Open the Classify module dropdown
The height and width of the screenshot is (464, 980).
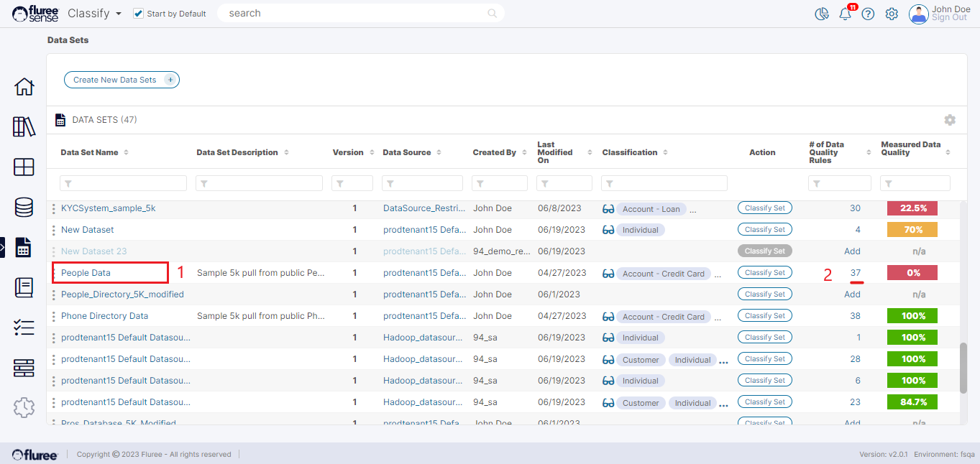click(94, 14)
